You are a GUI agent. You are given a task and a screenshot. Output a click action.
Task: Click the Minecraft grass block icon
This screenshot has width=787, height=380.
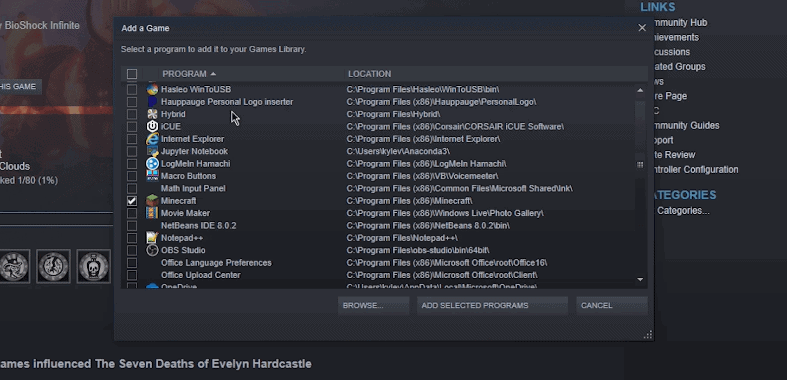[x=152, y=201]
